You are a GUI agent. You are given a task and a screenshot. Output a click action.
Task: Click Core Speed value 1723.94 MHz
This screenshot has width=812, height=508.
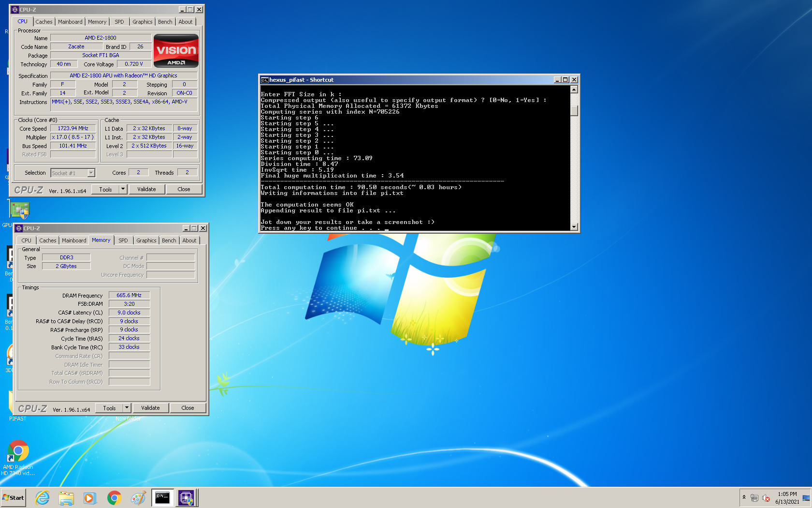point(73,129)
